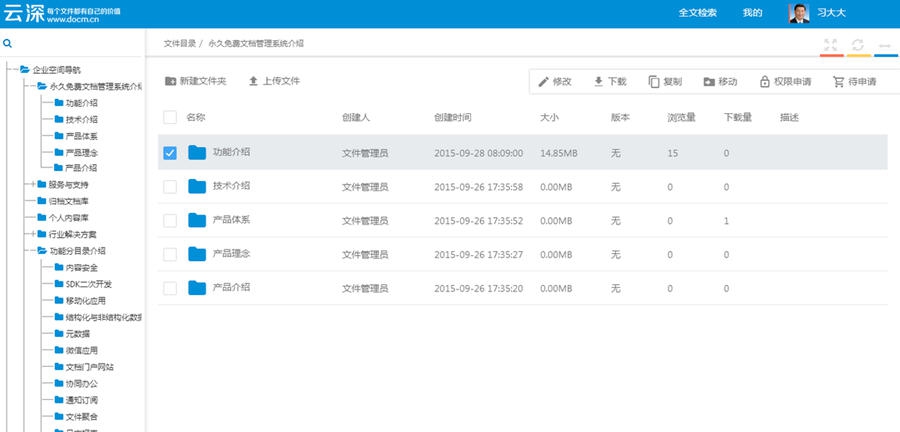This screenshot has width=900, height=432.
Task: Select 微信应用 in the sidebar tree
Action: (82, 350)
